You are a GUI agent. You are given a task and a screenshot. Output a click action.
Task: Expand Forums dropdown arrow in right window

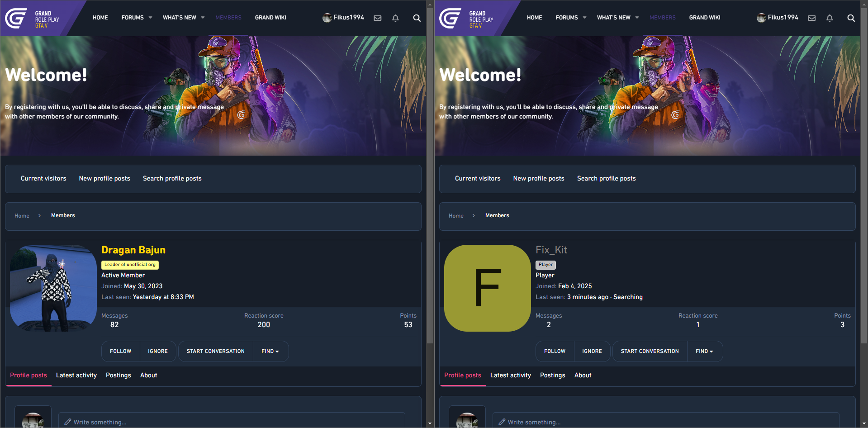(x=585, y=18)
